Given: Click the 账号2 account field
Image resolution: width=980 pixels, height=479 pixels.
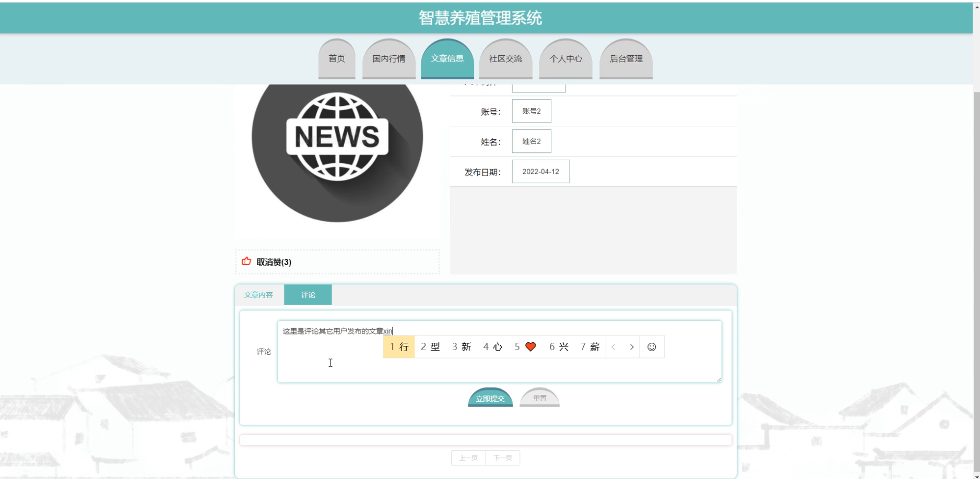Looking at the screenshot, I should click(532, 111).
